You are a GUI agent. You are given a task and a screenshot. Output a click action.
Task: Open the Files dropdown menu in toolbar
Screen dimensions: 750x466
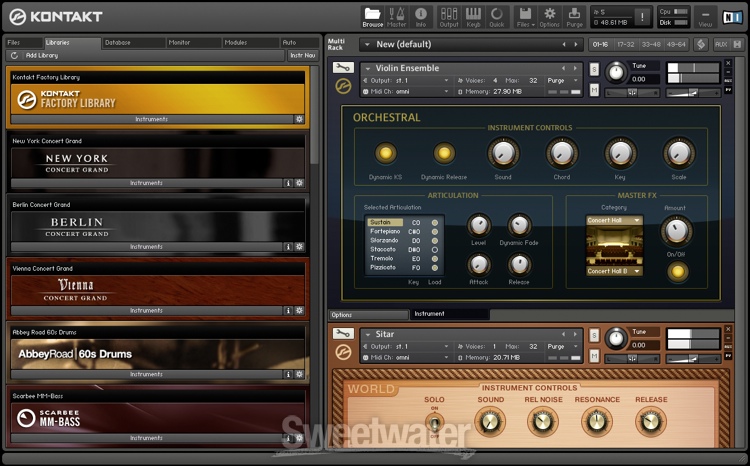click(525, 16)
